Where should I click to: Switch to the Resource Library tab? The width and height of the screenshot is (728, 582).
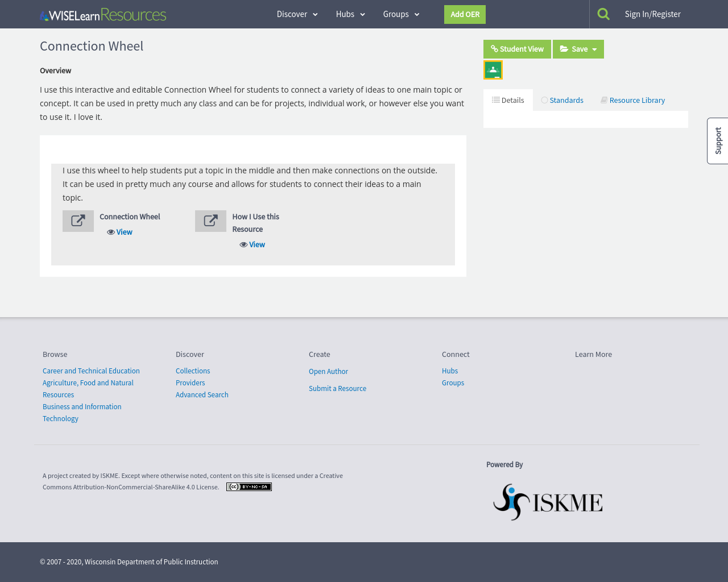[x=632, y=100]
